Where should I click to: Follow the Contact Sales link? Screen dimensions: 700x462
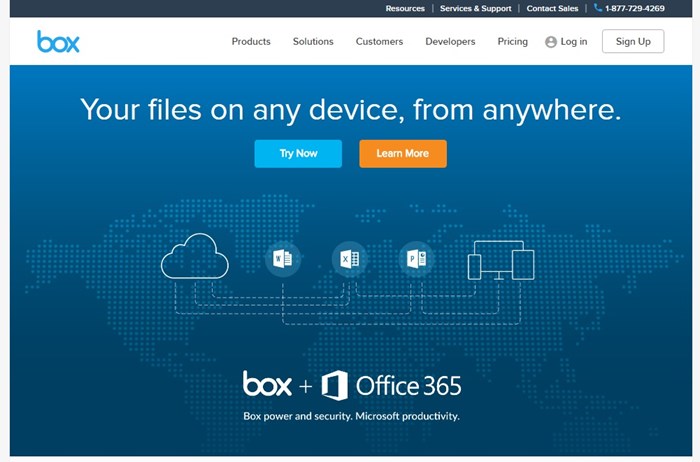click(x=552, y=8)
